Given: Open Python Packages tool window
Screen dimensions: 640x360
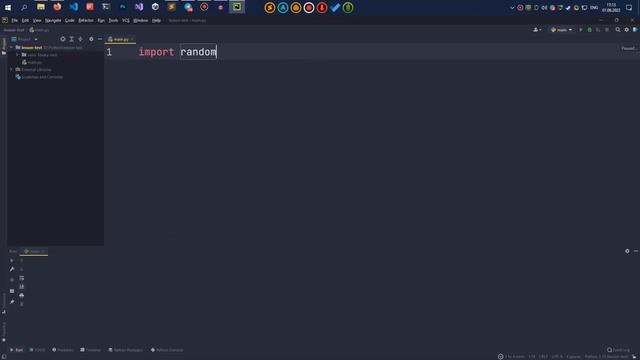Looking at the screenshot, I should 126,350.
